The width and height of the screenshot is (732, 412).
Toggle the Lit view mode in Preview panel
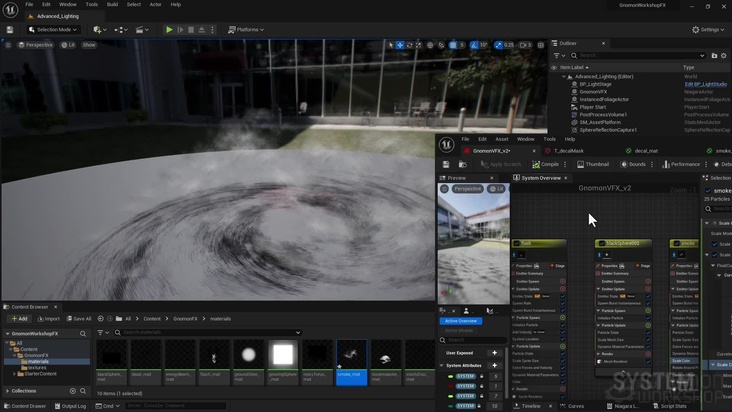pos(494,188)
